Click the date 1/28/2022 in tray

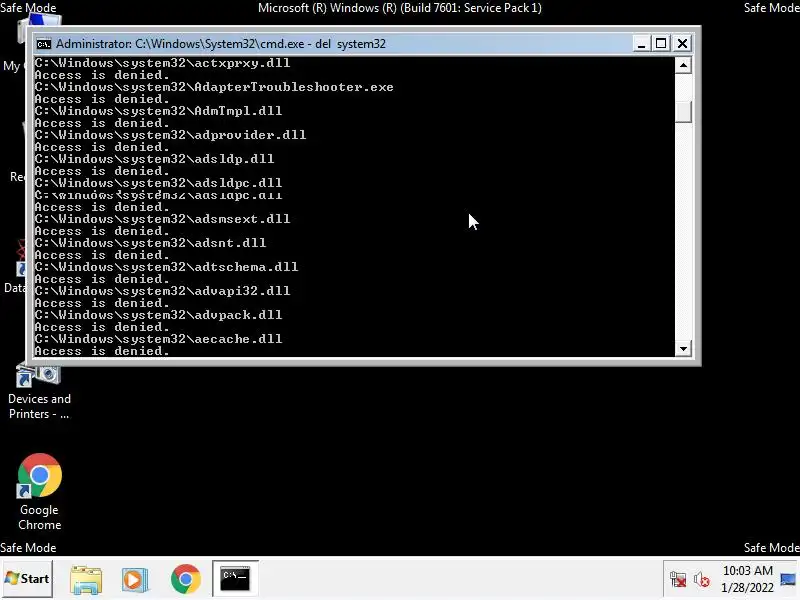point(747,588)
